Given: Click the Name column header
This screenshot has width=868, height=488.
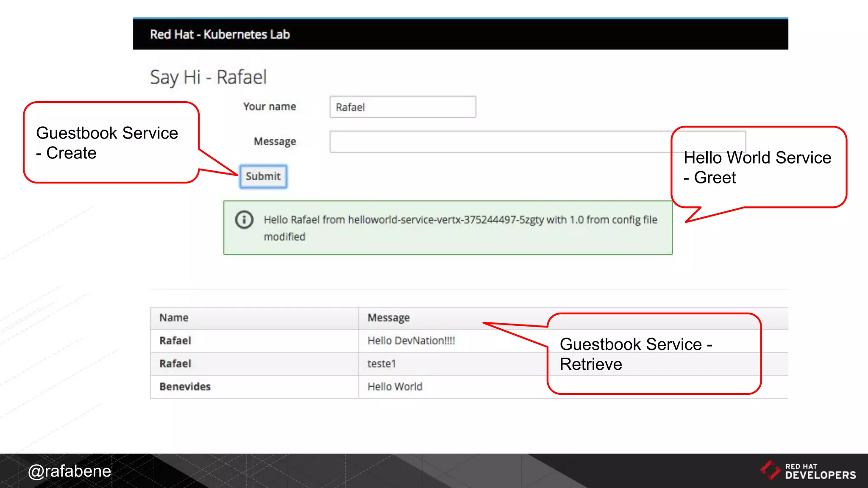Looking at the screenshot, I should point(174,318).
